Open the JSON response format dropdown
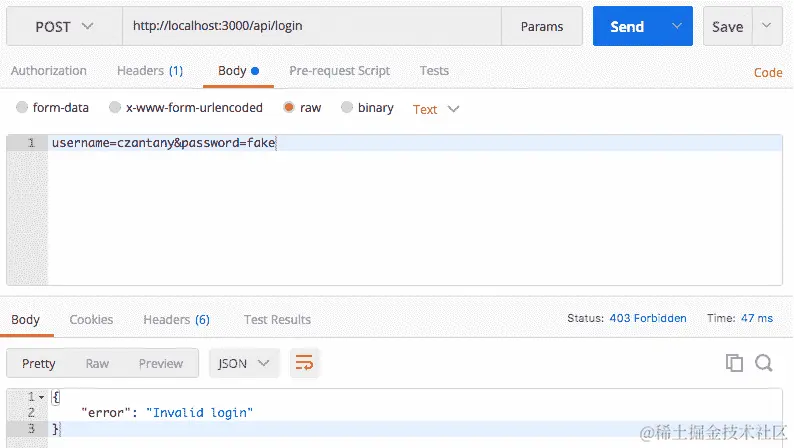Image resolution: width=794 pixels, height=448 pixels. coord(244,363)
